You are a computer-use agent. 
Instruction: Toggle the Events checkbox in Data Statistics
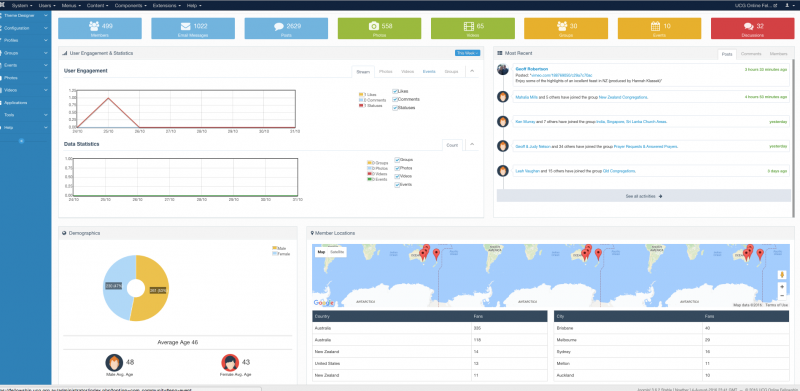tap(397, 184)
